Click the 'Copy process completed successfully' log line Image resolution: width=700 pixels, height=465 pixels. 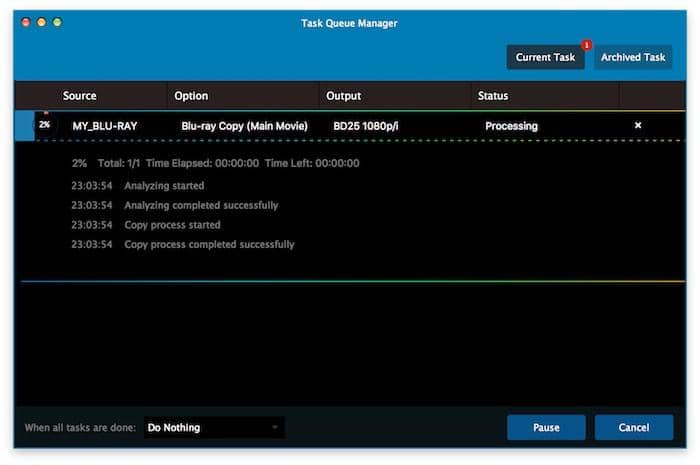[x=209, y=244]
